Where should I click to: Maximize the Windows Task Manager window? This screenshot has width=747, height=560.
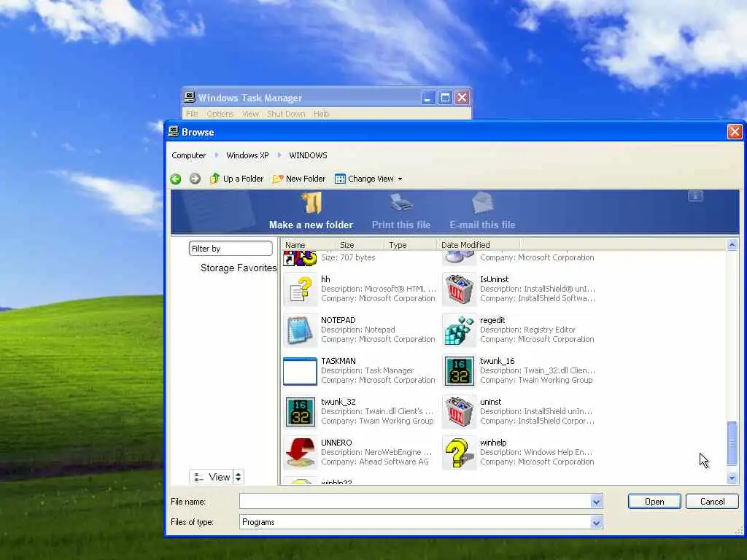(x=445, y=98)
